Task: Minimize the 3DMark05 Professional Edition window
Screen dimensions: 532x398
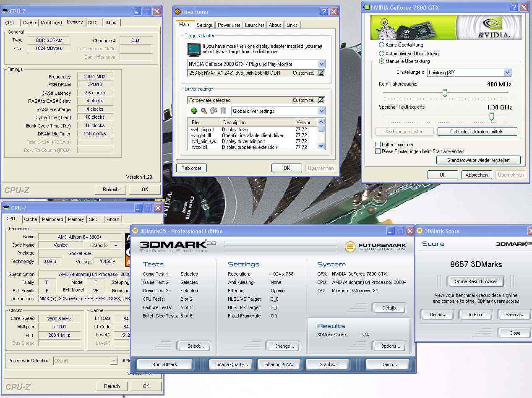Action: click(391, 231)
